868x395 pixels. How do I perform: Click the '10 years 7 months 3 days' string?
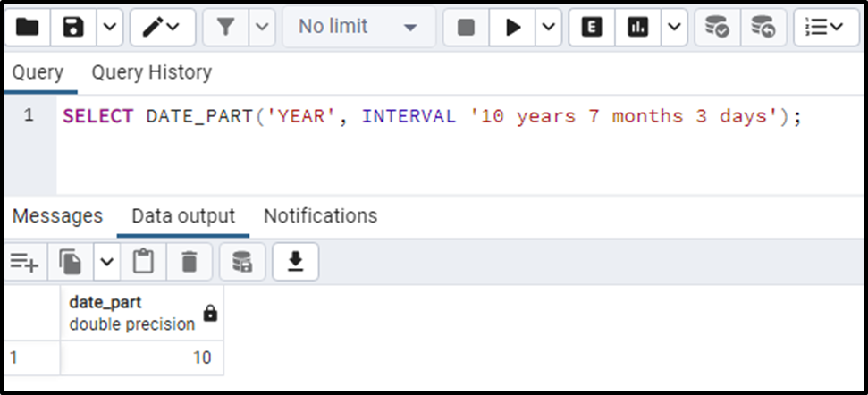[624, 117]
